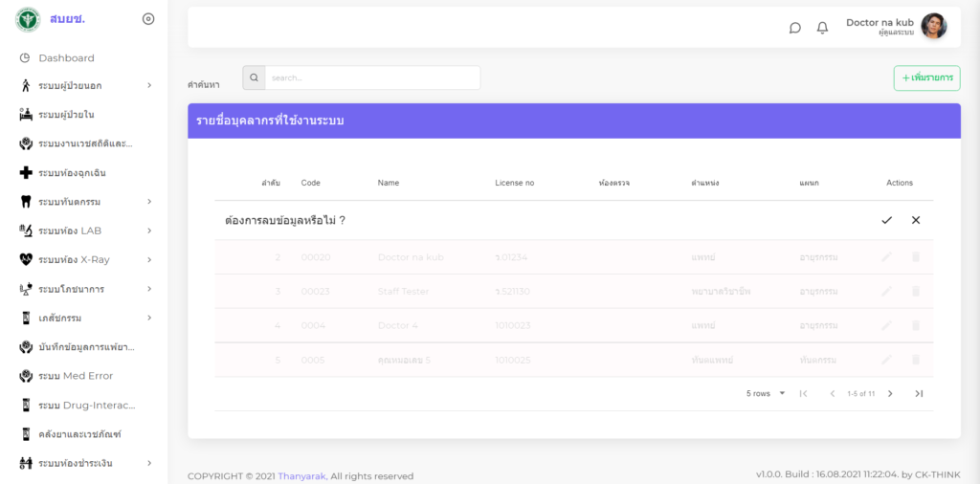
Task: Click the Doctor na kub profile avatar
Action: (933, 27)
